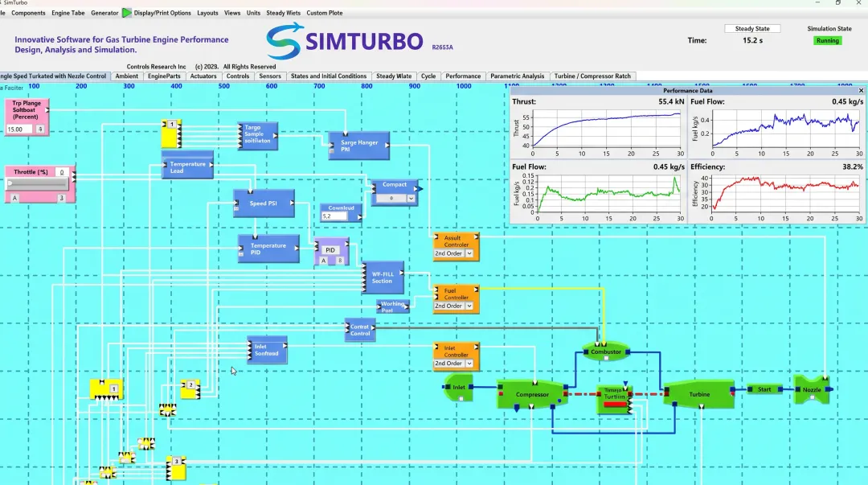The image size is (868, 485).
Task: Open the Generator menu
Action: [x=104, y=13]
